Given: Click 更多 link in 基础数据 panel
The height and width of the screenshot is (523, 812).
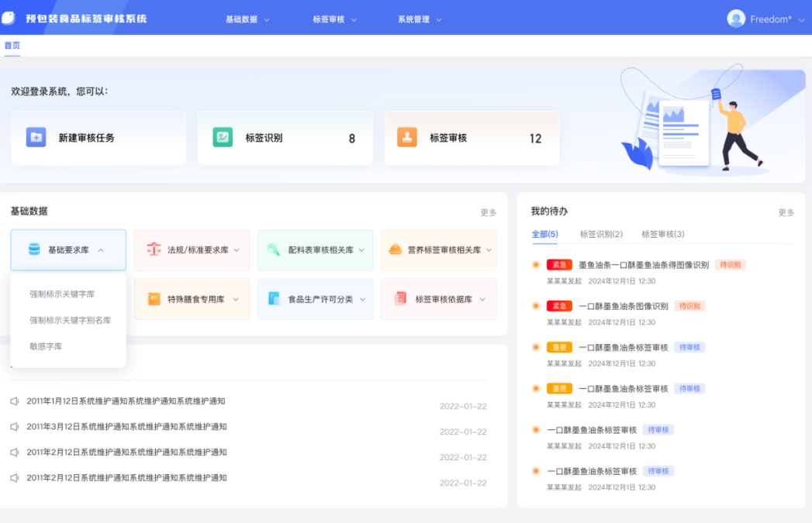Looking at the screenshot, I should click(489, 212).
